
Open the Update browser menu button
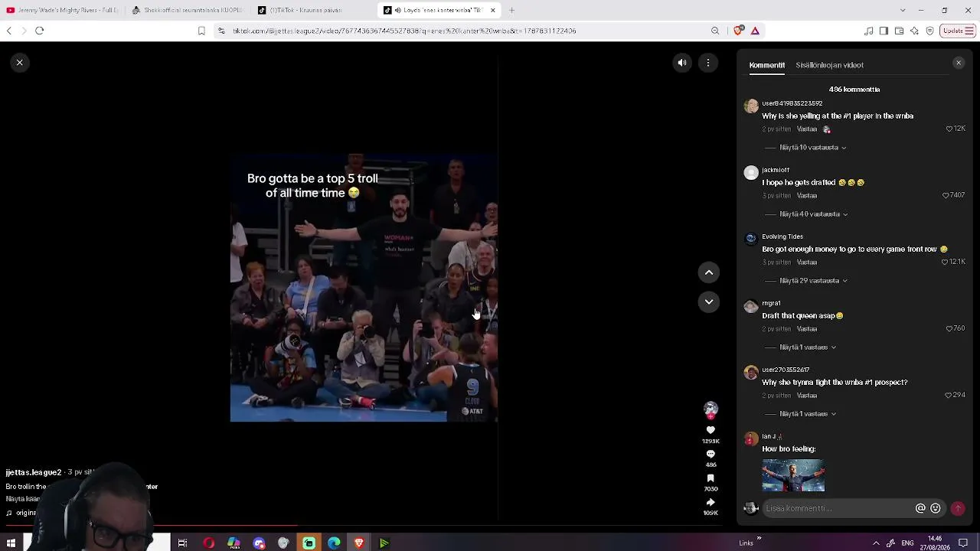pyautogui.click(x=958, y=31)
